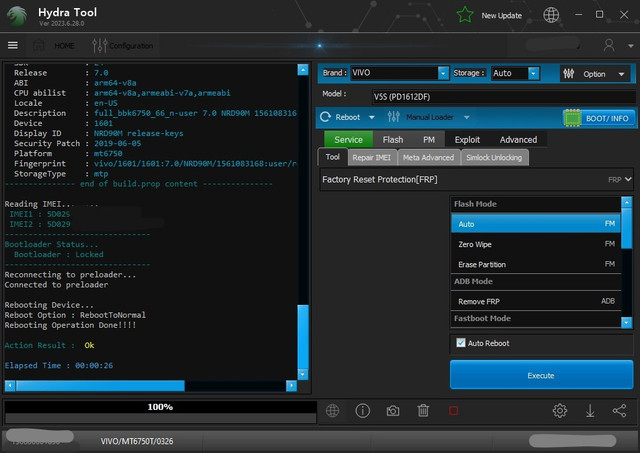This screenshot has width=640, height=453.
Task: Take a screenshot with camera icon
Action: 393,411
